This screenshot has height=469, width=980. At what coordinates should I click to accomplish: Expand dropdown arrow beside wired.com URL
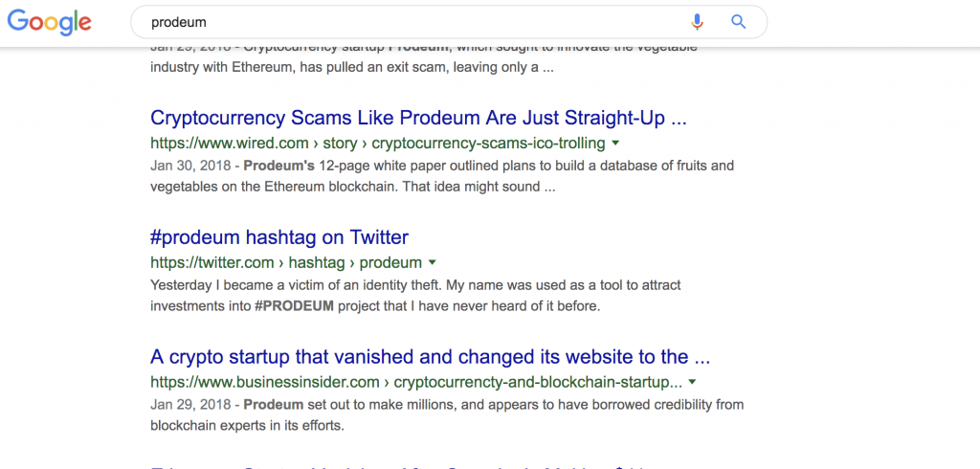point(615,144)
